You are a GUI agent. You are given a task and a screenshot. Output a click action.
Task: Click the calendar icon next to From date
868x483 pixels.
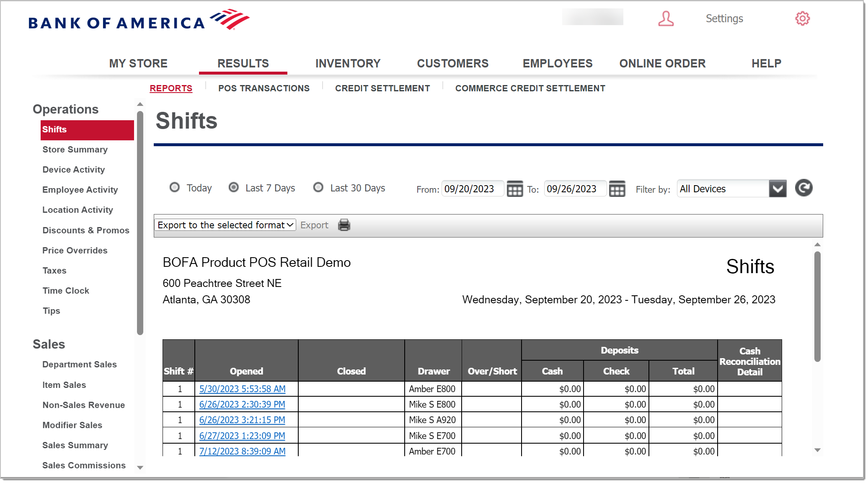515,189
